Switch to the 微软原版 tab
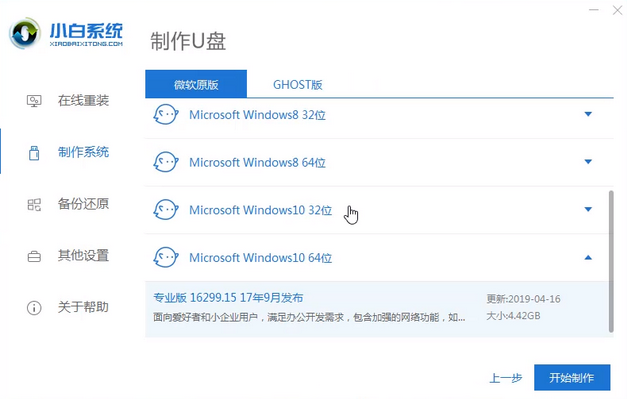 tap(196, 84)
